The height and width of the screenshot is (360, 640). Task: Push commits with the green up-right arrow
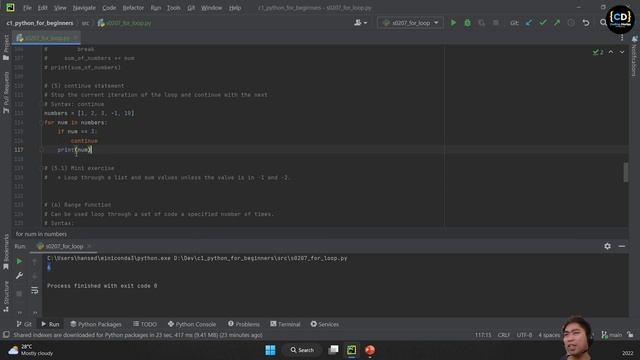[x=557, y=23]
